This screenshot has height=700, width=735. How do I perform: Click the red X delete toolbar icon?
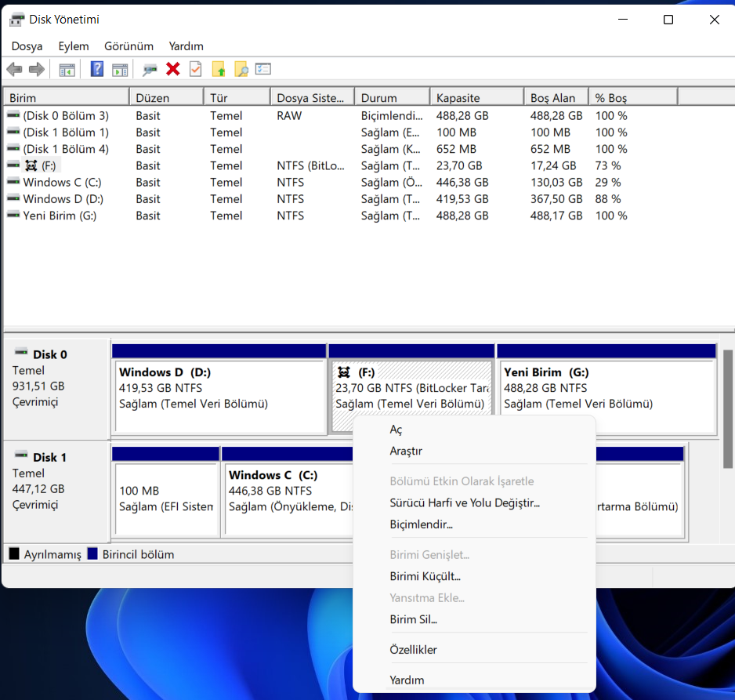click(173, 70)
